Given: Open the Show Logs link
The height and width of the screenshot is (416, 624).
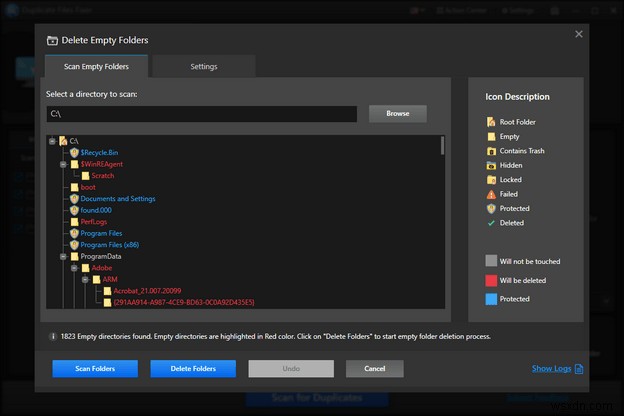Looking at the screenshot, I should [x=551, y=369].
